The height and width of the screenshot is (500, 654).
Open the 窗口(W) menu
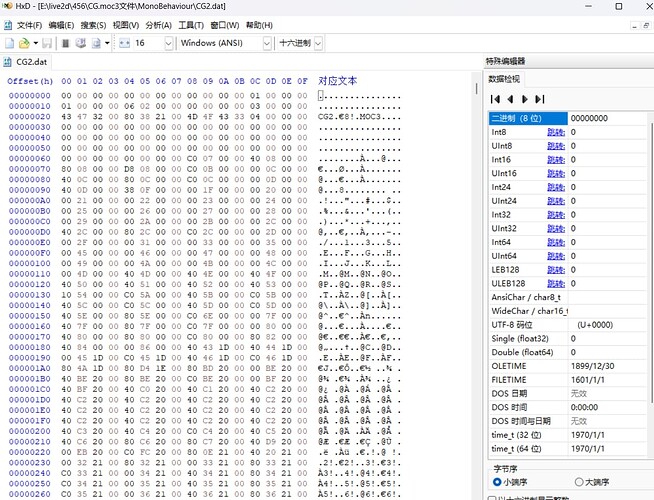pos(225,25)
